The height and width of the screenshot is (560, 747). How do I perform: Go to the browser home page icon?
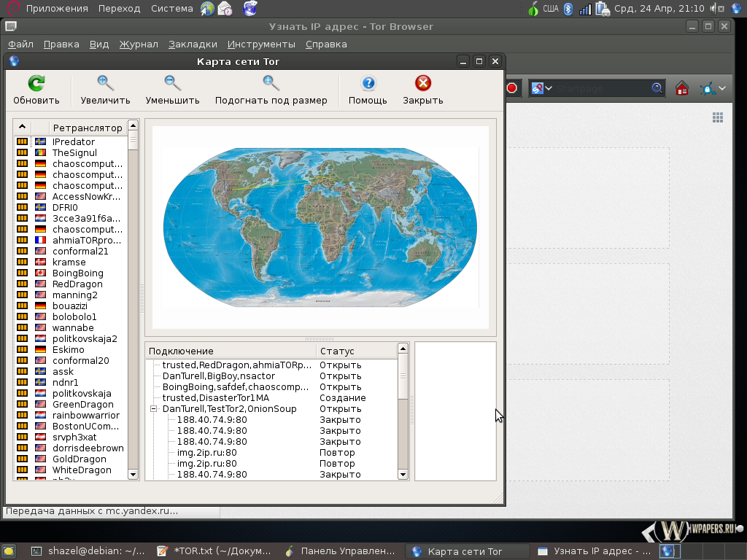tap(682, 88)
